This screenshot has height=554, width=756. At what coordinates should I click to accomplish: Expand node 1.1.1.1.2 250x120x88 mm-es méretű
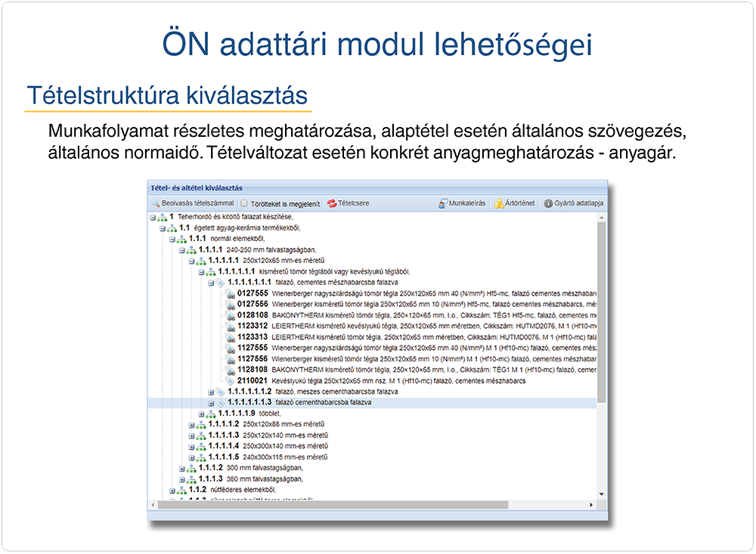[x=191, y=425]
